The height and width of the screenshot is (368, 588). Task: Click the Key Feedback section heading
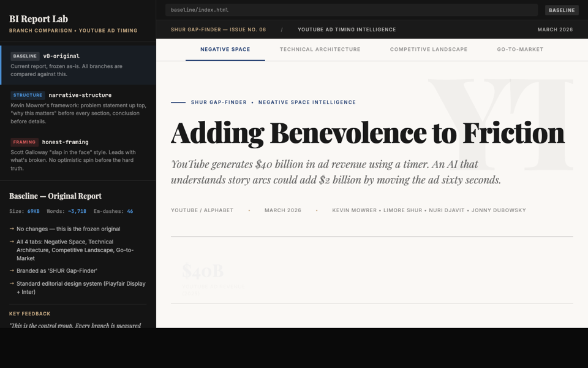click(x=30, y=313)
